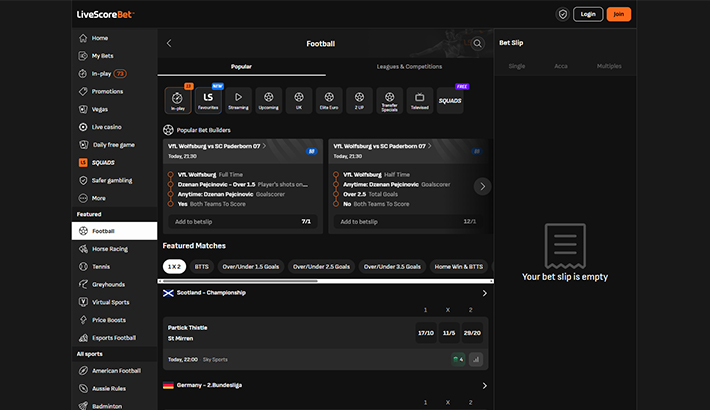Open Esports Football in sidebar
The width and height of the screenshot is (710, 410).
click(x=114, y=338)
